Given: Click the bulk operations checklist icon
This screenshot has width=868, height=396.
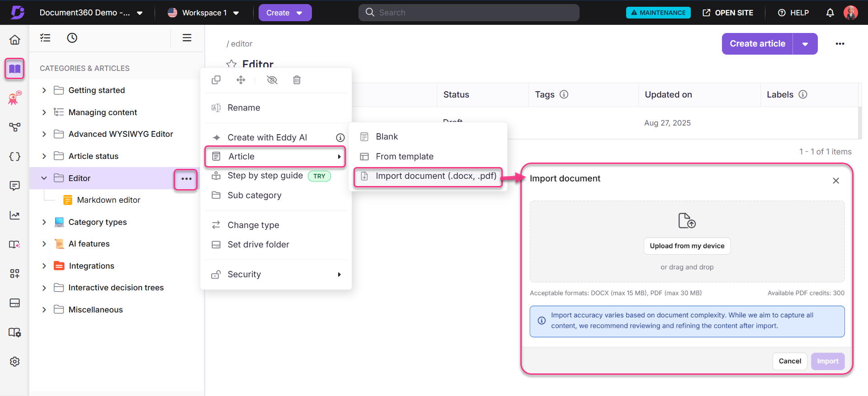Looking at the screenshot, I should pos(45,38).
